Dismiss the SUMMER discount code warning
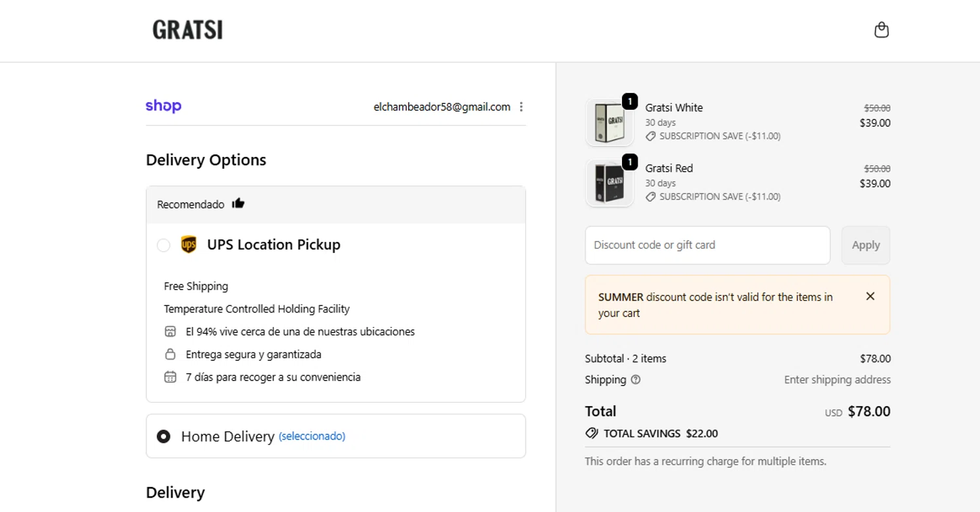The image size is (980, 512). click(870, 296)
